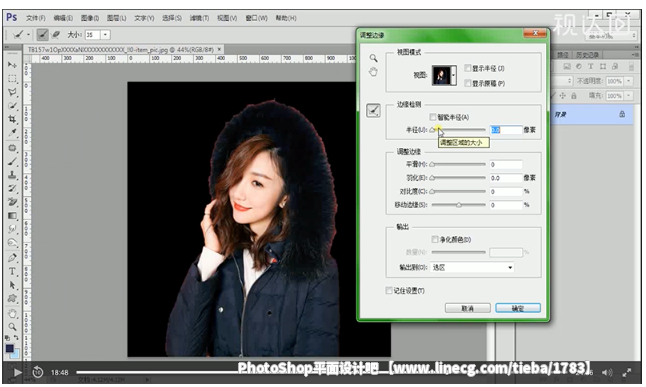Open the tool preset picker arrow

tap(28, 35)
